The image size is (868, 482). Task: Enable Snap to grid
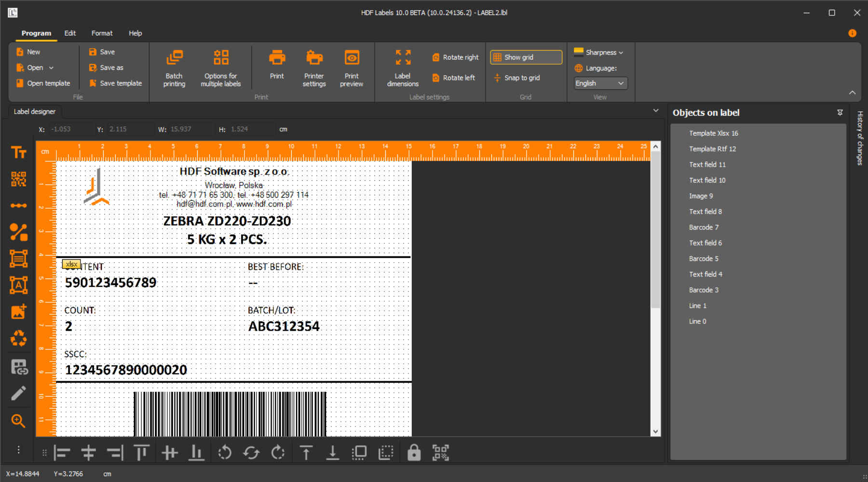(x=517, y=78)
